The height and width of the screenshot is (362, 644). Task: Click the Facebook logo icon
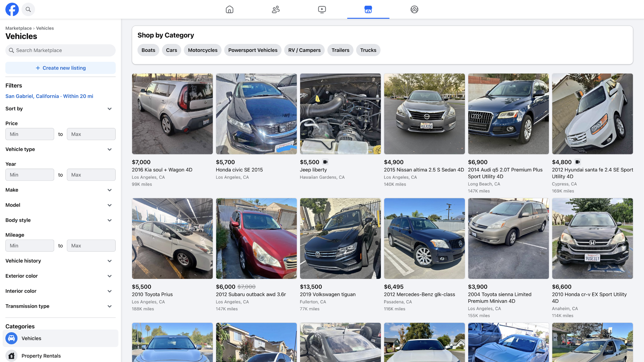pyautogui.click(x=12, y=9)
